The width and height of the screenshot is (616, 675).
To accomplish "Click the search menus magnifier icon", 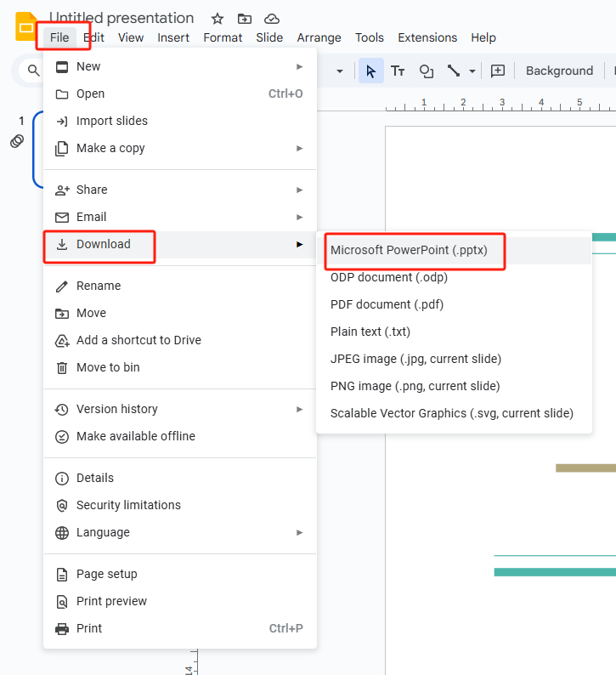I will pos(33,71).
